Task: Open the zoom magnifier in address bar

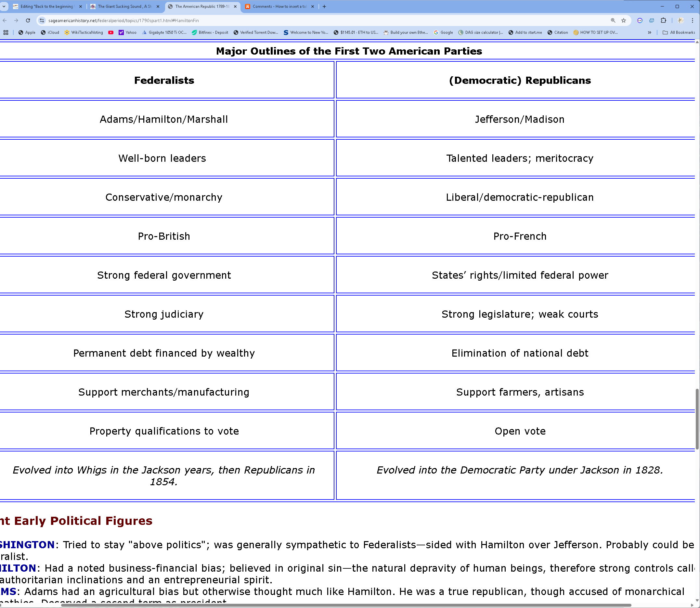Action: [x=613, y=20]
